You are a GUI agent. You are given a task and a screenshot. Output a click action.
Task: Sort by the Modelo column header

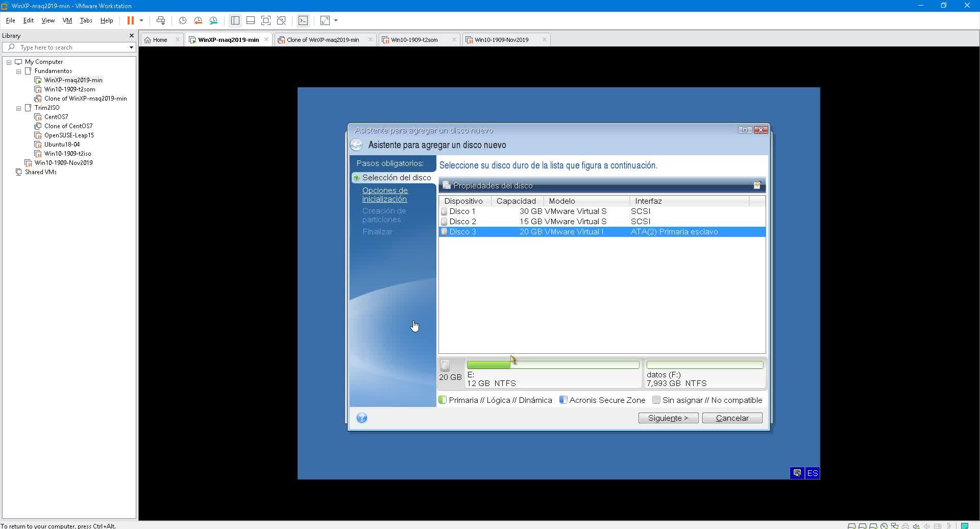586,201
